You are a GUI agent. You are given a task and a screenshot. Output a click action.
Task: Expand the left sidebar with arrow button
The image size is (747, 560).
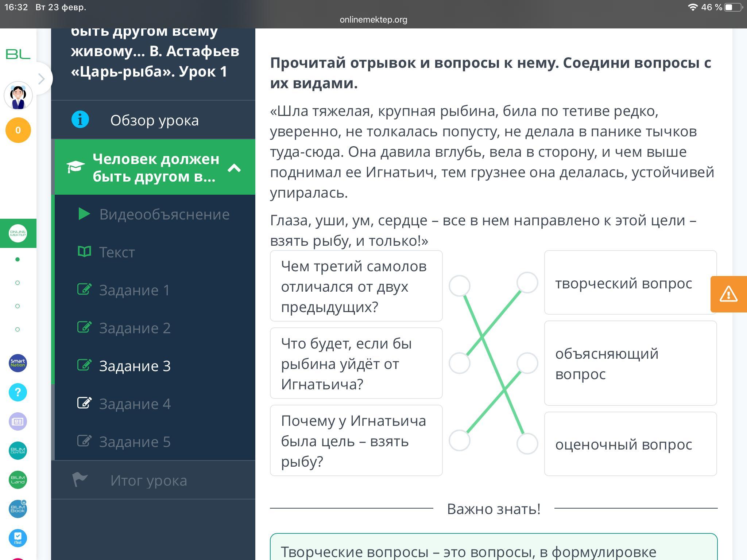(42, 79)
